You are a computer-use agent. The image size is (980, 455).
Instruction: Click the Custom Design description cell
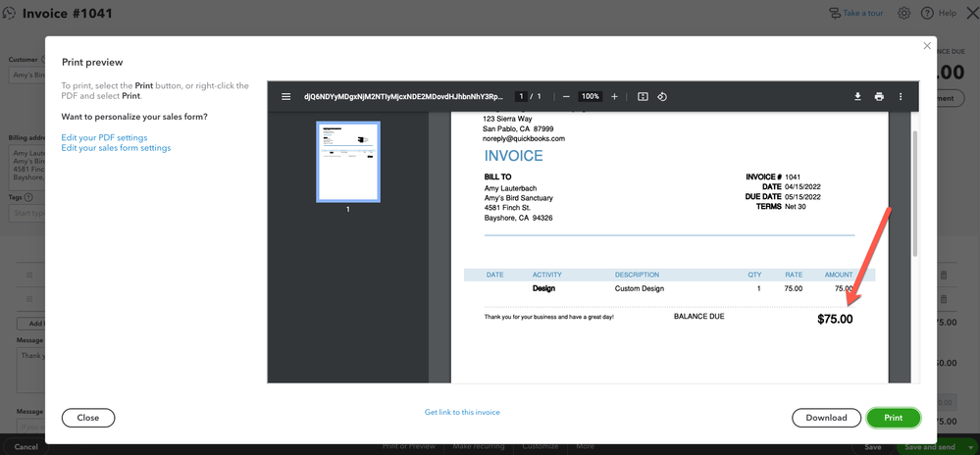[640, 288]
